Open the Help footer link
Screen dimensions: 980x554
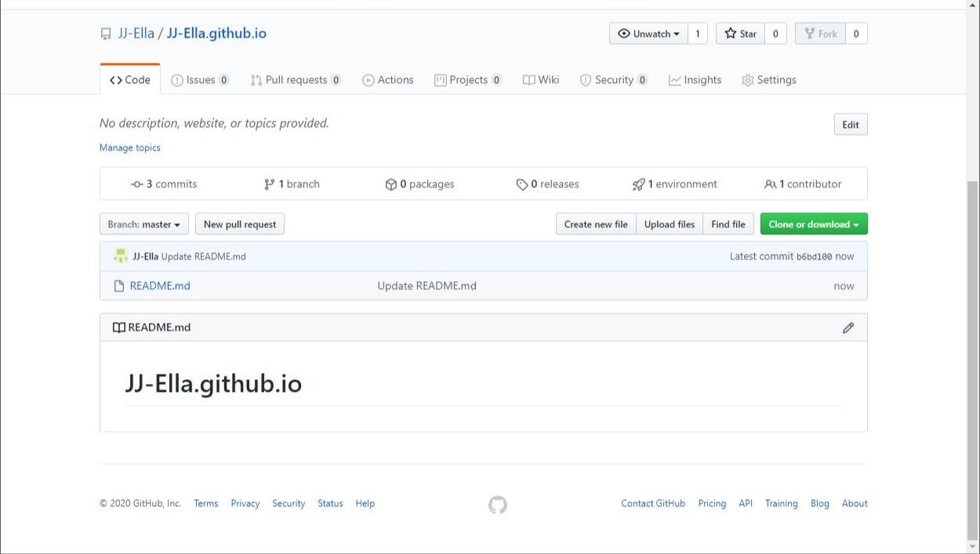tap(365, 504)
